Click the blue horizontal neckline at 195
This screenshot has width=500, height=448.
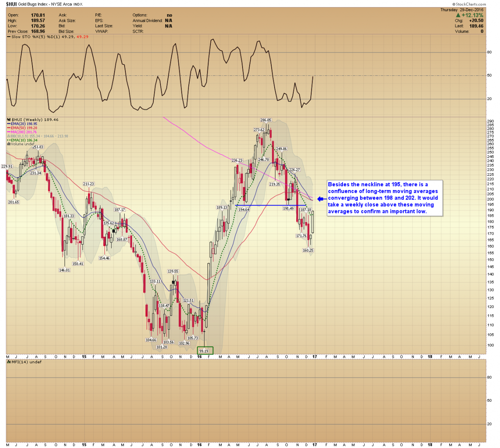[x=271, y=205]
